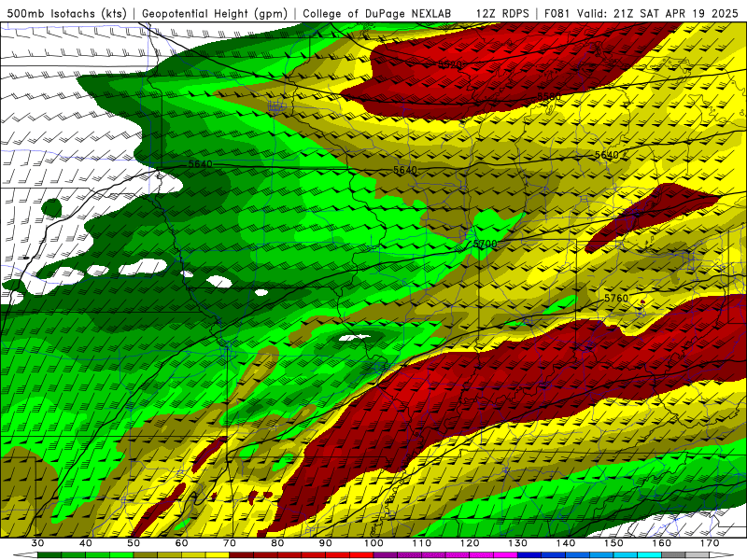Click the 170 value on the color scale
This screenshot has height=560, width=747.
click(710, 543)
